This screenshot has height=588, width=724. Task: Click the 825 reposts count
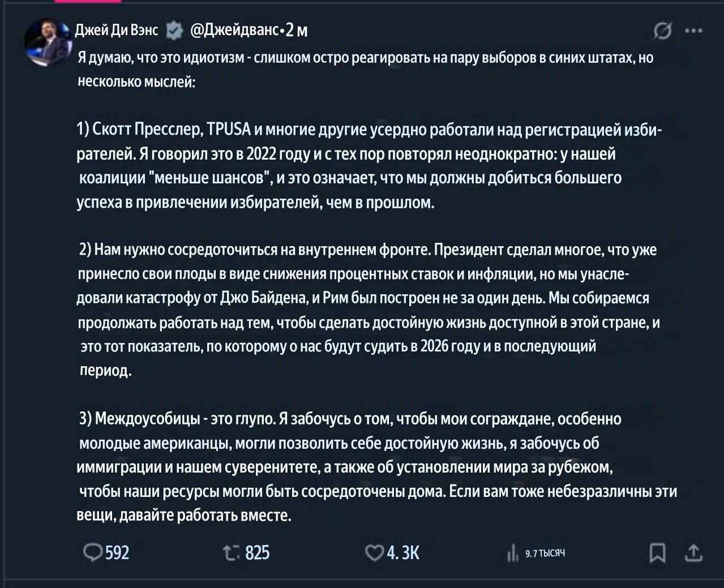tap(258, 553)
